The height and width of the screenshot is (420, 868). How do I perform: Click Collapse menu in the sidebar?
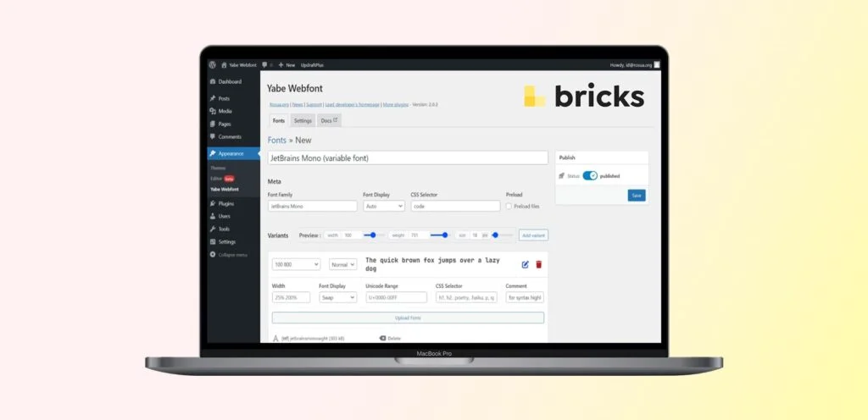[229, 255]
